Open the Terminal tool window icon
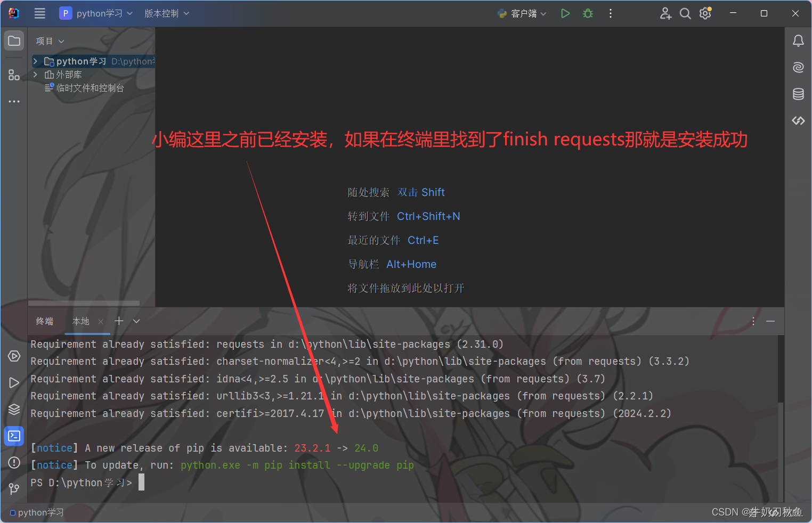The image size is (812, 523). [14, 436]
